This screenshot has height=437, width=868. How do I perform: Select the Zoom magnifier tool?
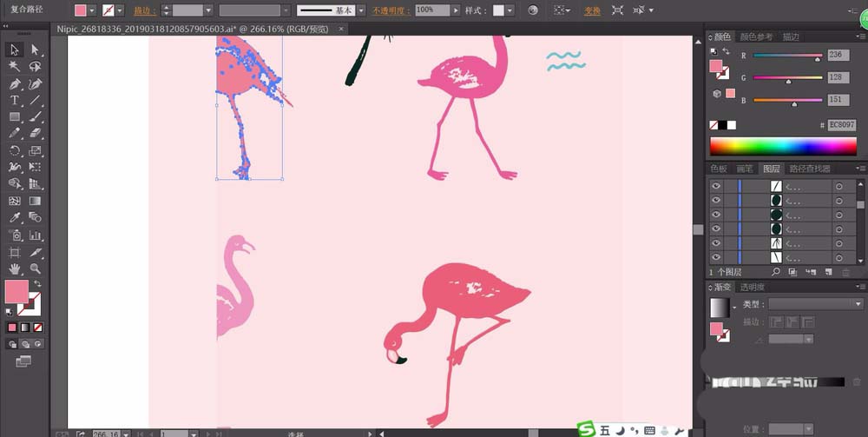tap(36, 269)
